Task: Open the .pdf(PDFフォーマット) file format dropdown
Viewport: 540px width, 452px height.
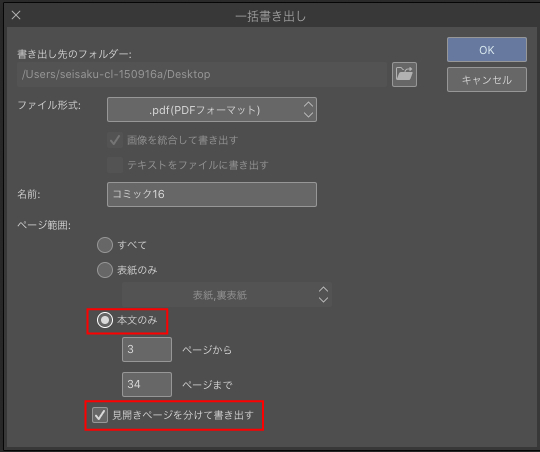Action: point(212,110)
